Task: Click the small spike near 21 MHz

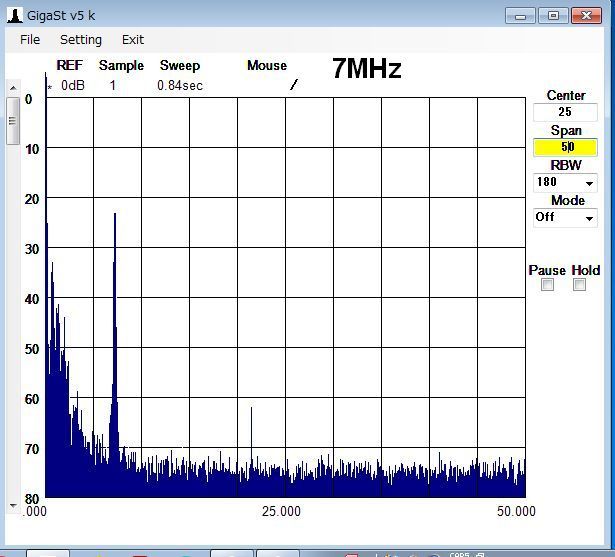Action: tap(251, 410)
